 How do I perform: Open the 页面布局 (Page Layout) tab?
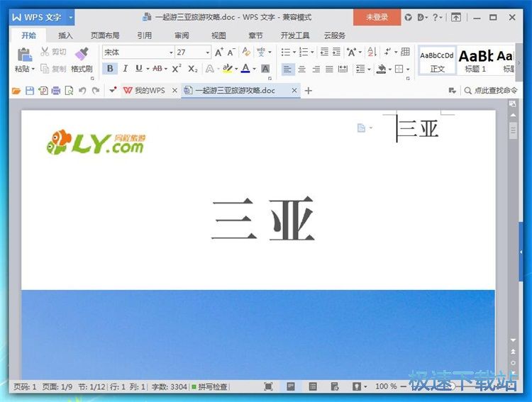point(105,35)
